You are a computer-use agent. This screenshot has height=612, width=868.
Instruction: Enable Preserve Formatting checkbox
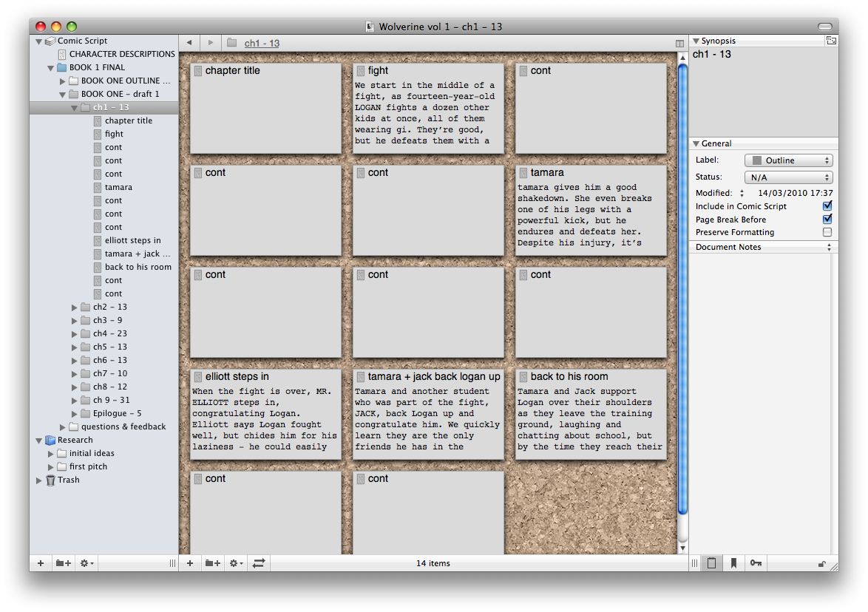(x=827, y=232)
